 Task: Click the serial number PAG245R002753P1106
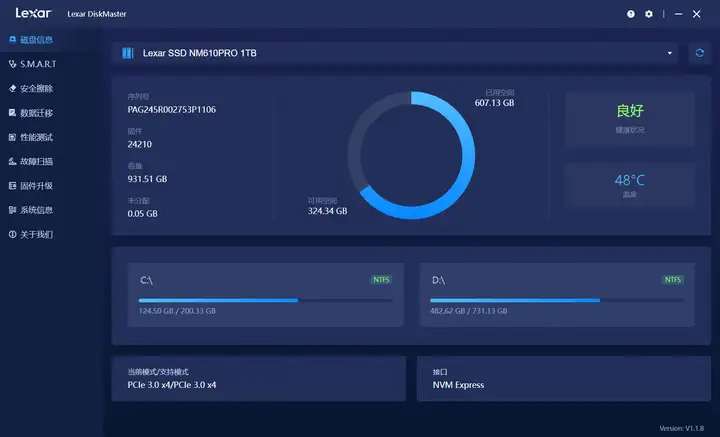click(x=172, y=110)
